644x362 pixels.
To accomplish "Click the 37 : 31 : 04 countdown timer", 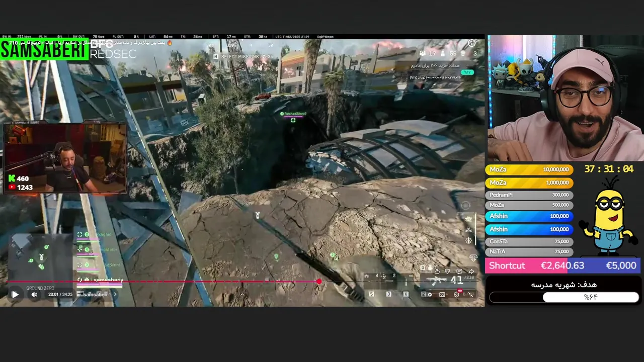I will [x=608, y=169].
